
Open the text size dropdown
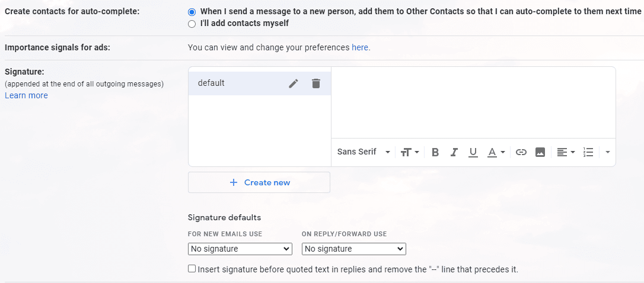[410, 152]
